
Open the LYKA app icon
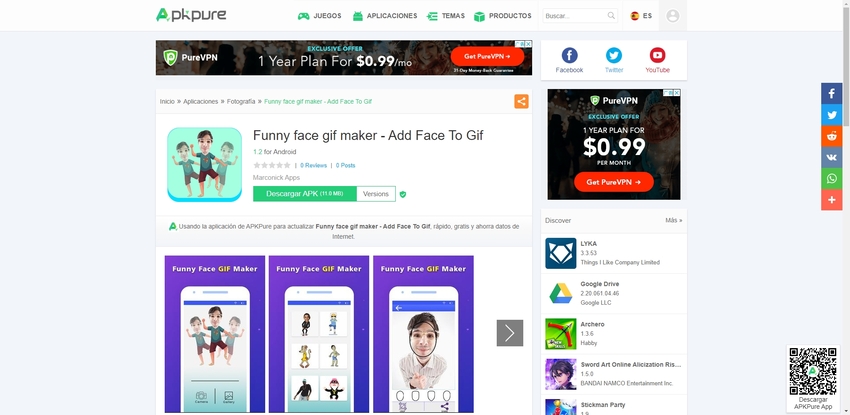click(x=561, y=253)
